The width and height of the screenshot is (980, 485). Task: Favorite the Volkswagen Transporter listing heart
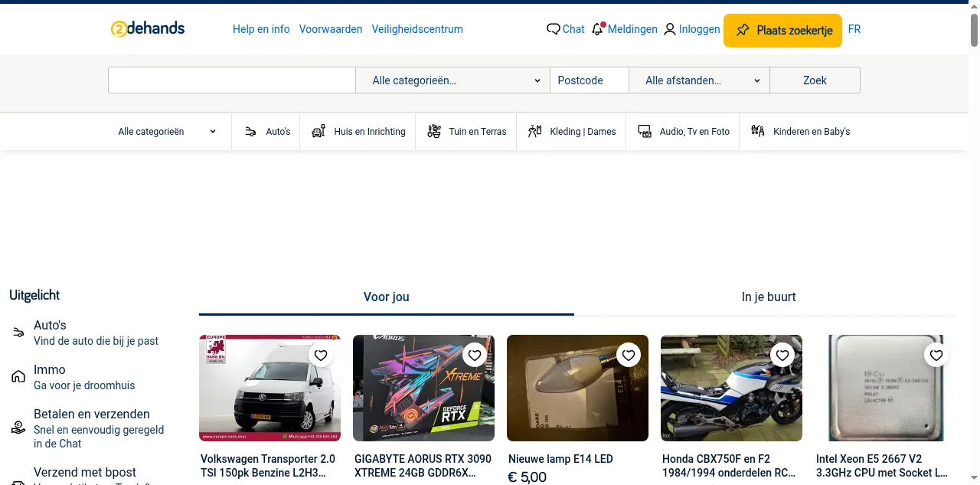point(321,355)
